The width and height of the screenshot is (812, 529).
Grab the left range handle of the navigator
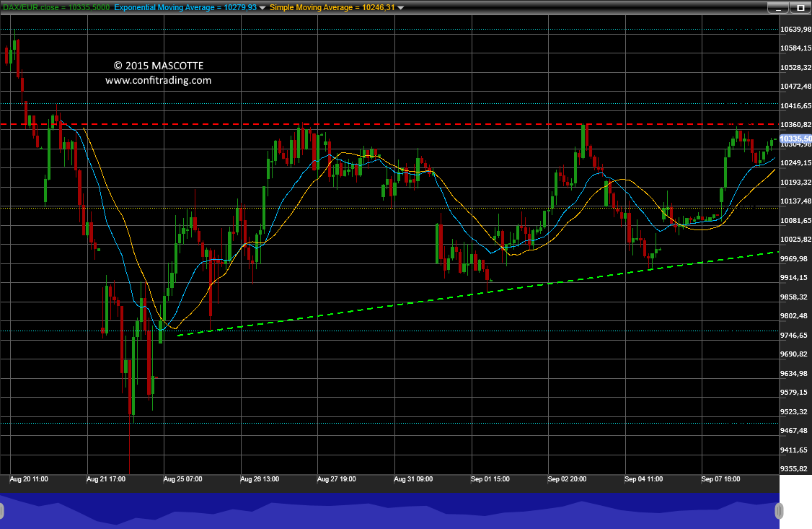click(x=1, y=511)
